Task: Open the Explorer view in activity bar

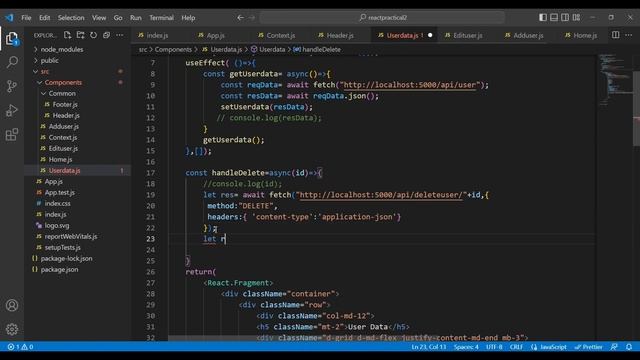Action: click(x=12, y=39)
